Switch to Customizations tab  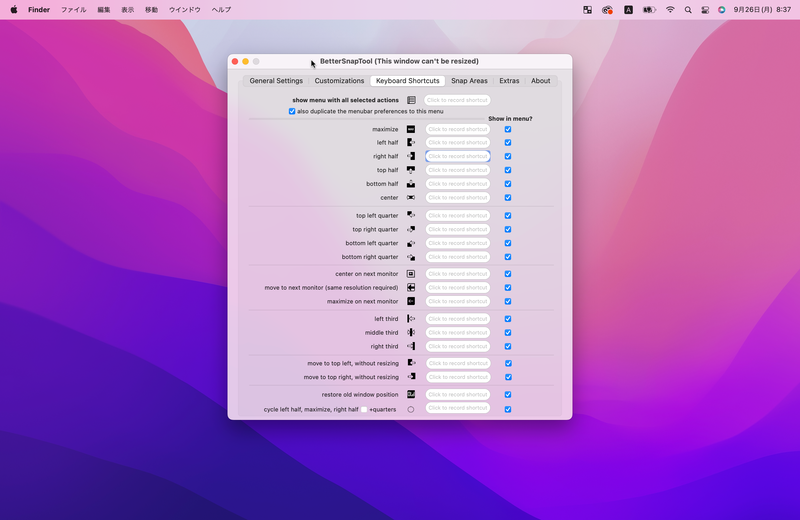pyautogui.click(x=339, y=81)
